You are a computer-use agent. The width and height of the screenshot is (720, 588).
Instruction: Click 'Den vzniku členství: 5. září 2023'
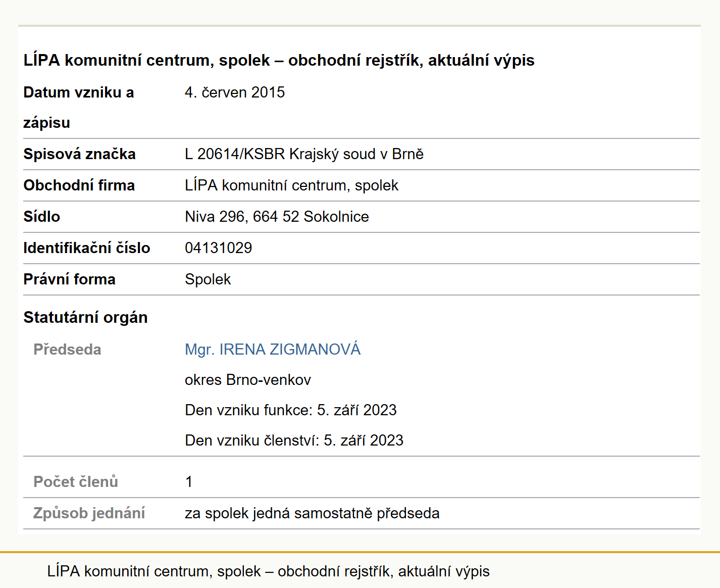(x=294, y=440)
